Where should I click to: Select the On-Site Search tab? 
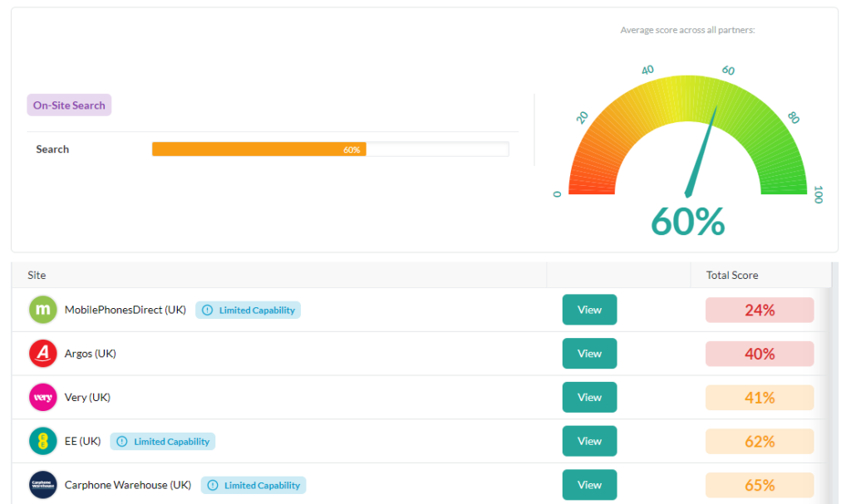[69, 105]
